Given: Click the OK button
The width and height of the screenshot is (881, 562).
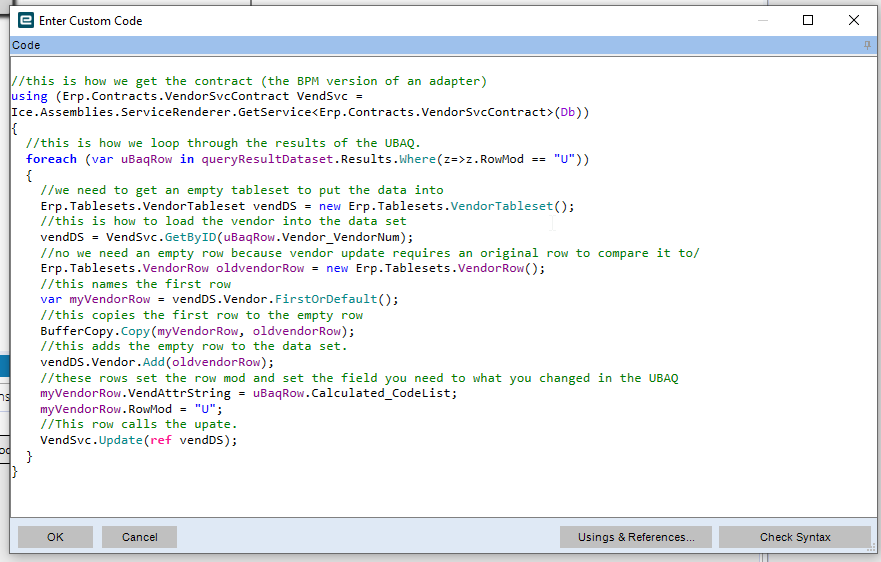Looking at the screenshot, I should click(x=55, y=537).
